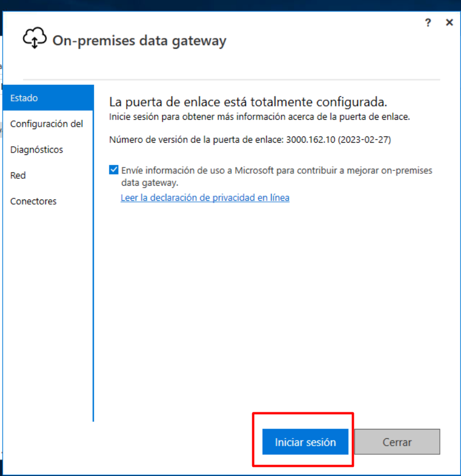This screenshot has width=461, height=476.
Task: Click the Envíe información de uso label text
Action: pyautogui.click(x=276, y=177)
